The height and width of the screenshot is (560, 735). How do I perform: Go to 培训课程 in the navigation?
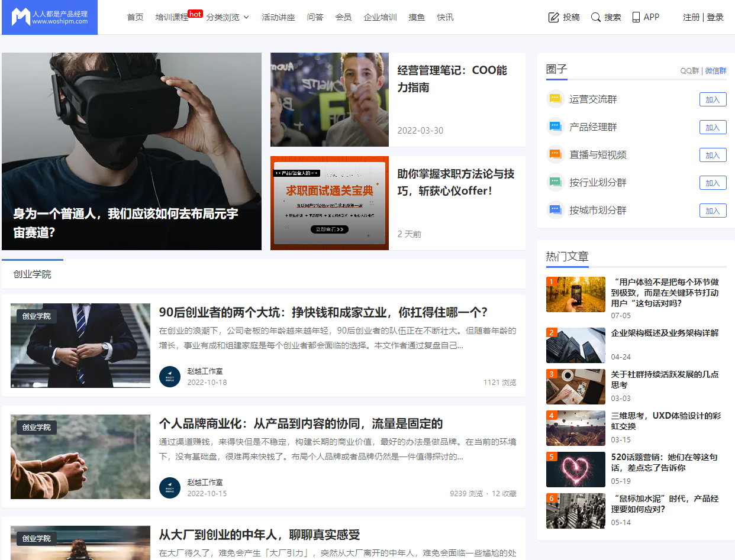click(172, 17)
